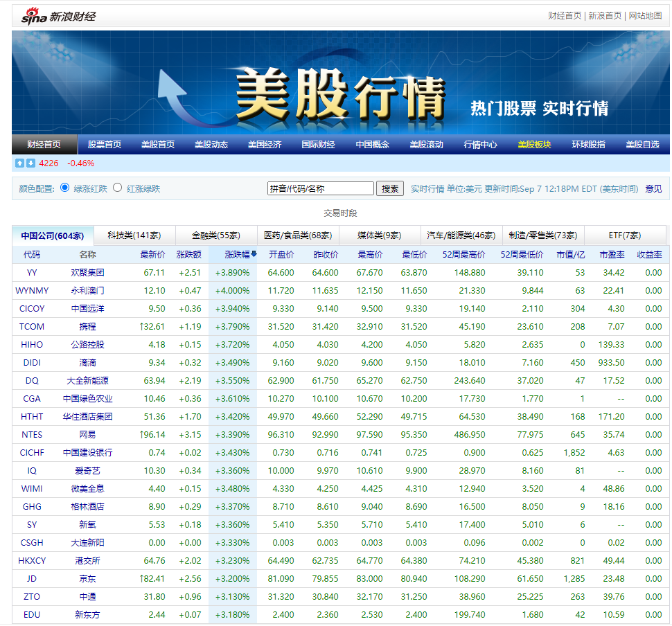Click the sort arrow on 涨跌幅 column
Image resolution: width=672 pixels, height=626 pixels.
click(x=254, y=254)
